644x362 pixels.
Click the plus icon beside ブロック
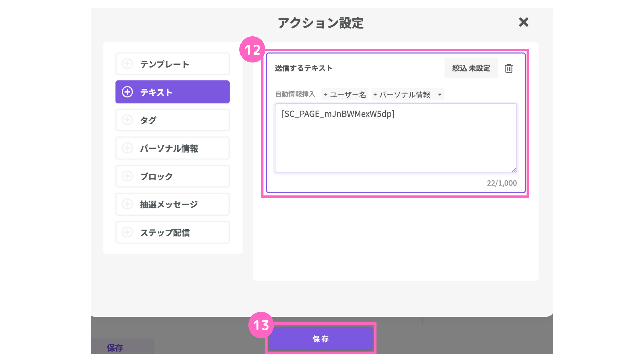coord(127,176)
